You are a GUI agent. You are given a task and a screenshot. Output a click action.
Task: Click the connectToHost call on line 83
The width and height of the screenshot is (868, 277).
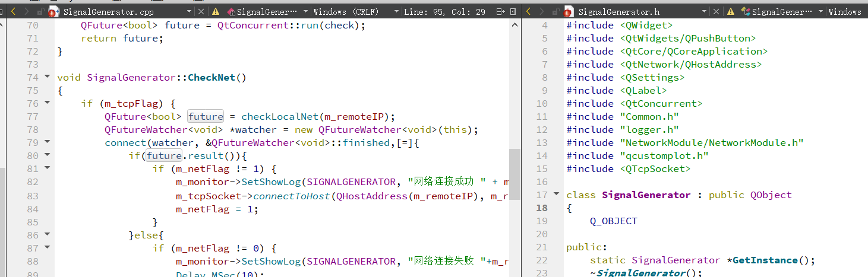click(x=292, y=196)
